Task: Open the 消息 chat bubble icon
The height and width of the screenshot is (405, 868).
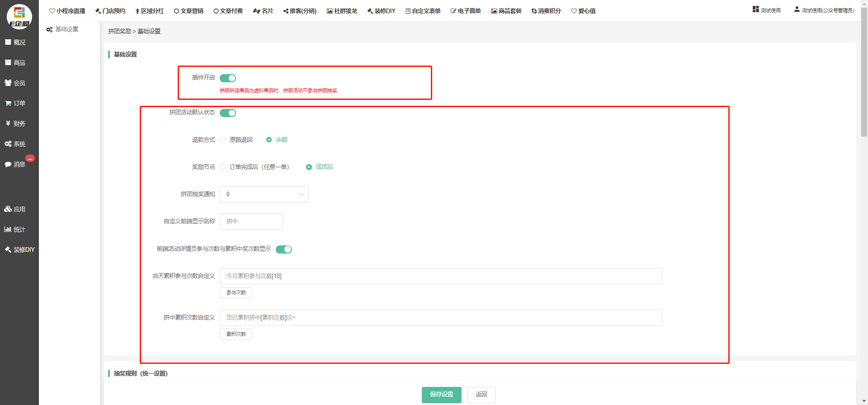Action: click(8, 165)
